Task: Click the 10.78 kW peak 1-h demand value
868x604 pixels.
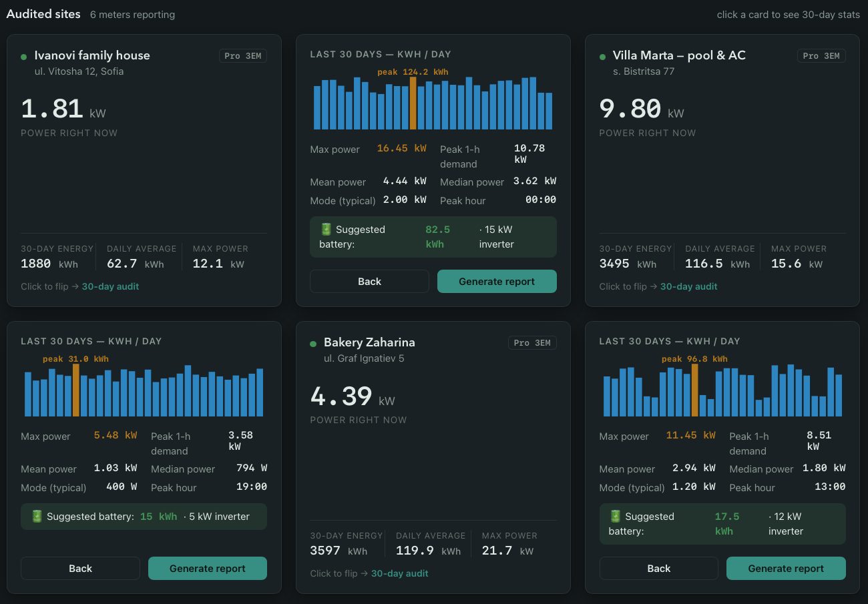Action: click(x=529, y=154)
